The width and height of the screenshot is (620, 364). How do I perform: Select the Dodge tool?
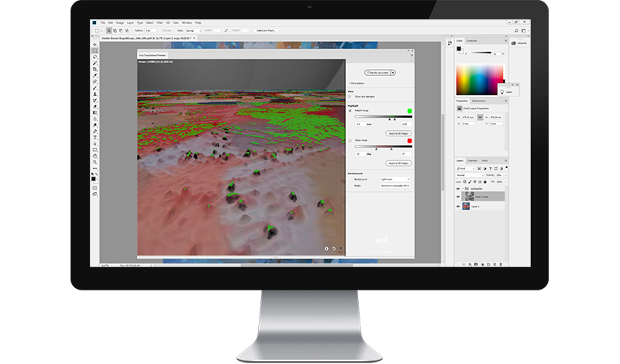coord(95,125)
